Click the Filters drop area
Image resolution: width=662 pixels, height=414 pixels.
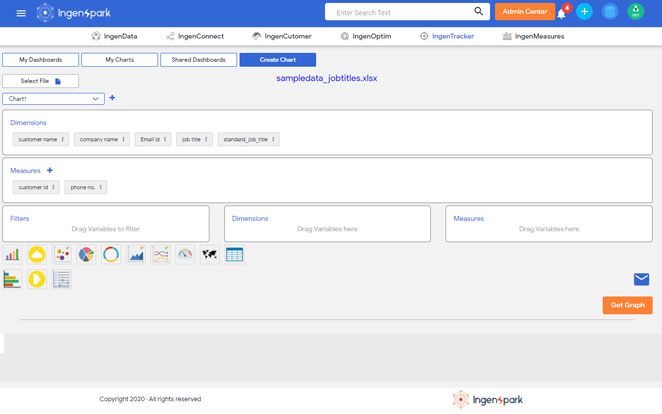[106, 224]
